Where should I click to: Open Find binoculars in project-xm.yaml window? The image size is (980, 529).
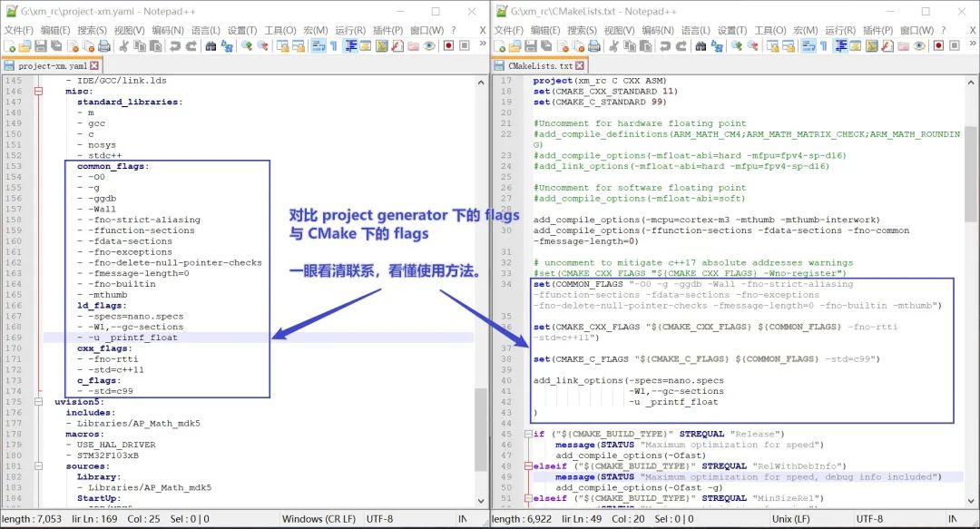pos(211,45)
